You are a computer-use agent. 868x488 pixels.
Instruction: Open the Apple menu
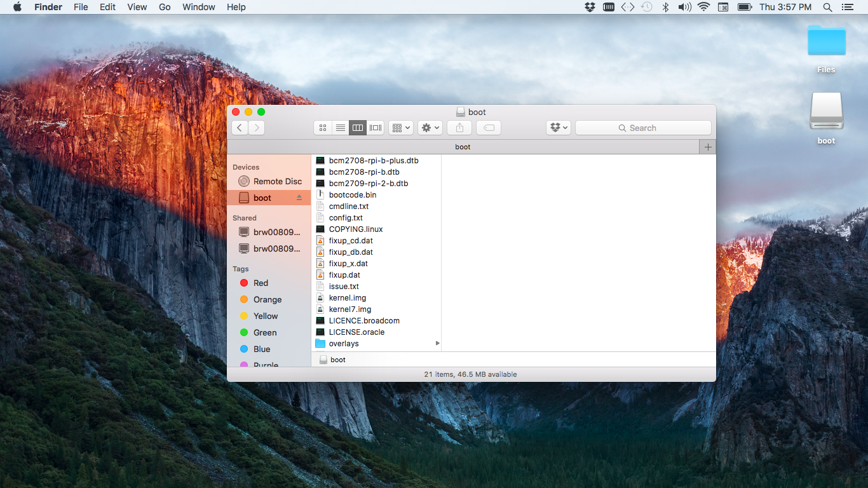pyautogui.click(x=17, y=7)
